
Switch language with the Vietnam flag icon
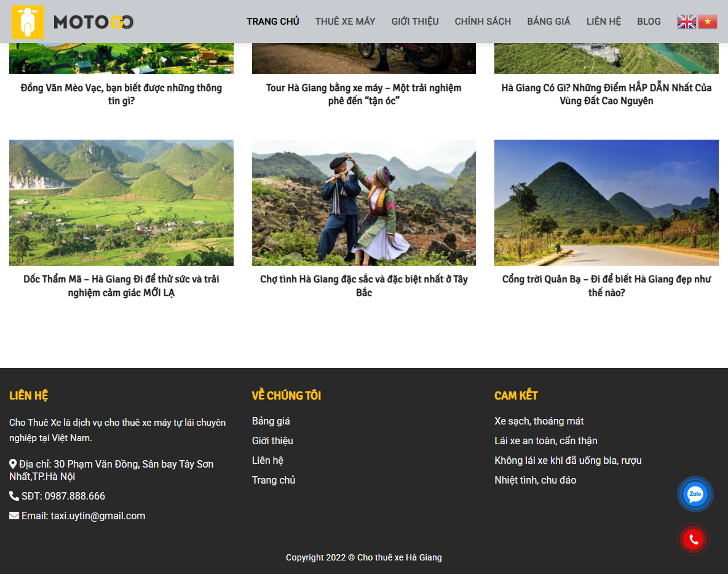tap(707, 21)
